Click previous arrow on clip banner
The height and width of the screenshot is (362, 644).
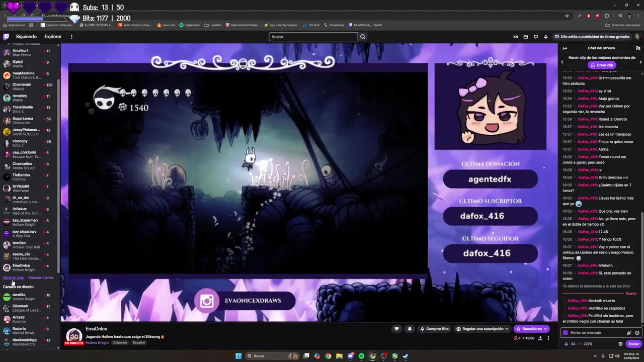coord(562,62)
